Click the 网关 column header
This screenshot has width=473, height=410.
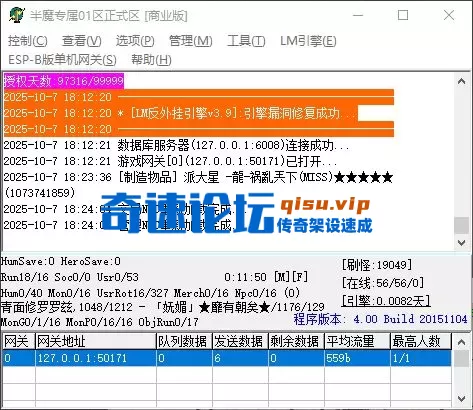coord(18,341)
